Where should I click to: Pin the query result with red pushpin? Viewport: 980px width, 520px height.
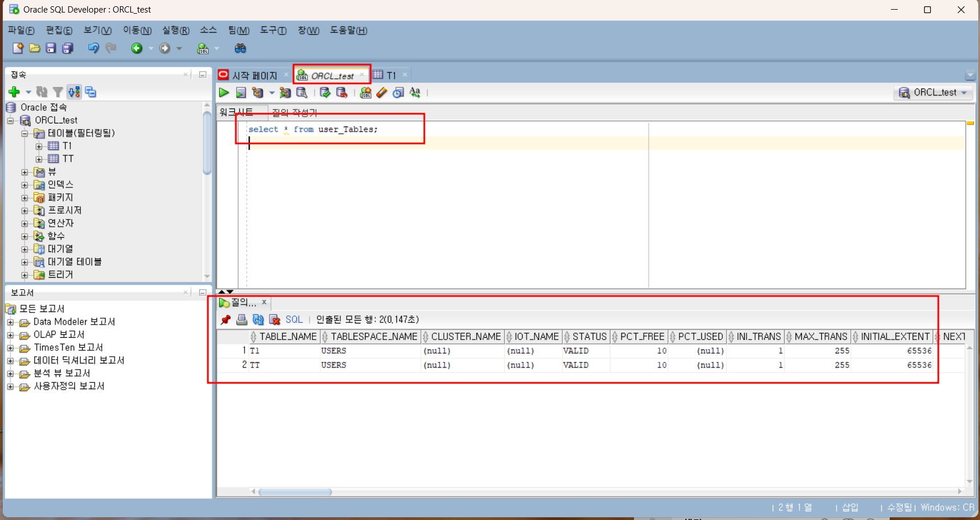click(x=226, y=319)
